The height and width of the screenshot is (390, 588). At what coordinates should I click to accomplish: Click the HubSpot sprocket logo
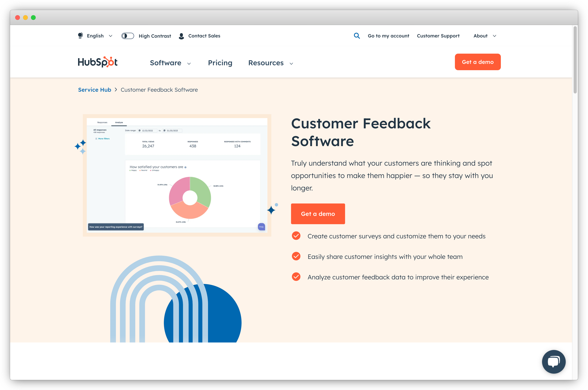[97, 62]
